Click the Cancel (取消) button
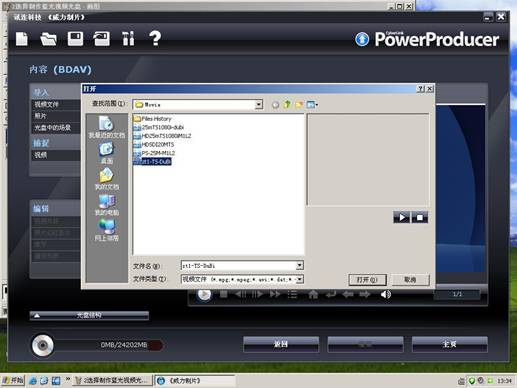The image size is (517, 388). point(410,280)
